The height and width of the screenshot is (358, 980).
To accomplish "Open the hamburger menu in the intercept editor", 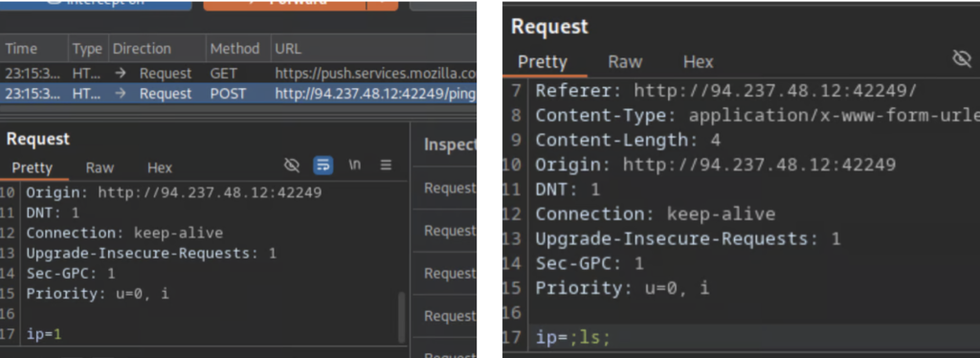I will point(386,165).
